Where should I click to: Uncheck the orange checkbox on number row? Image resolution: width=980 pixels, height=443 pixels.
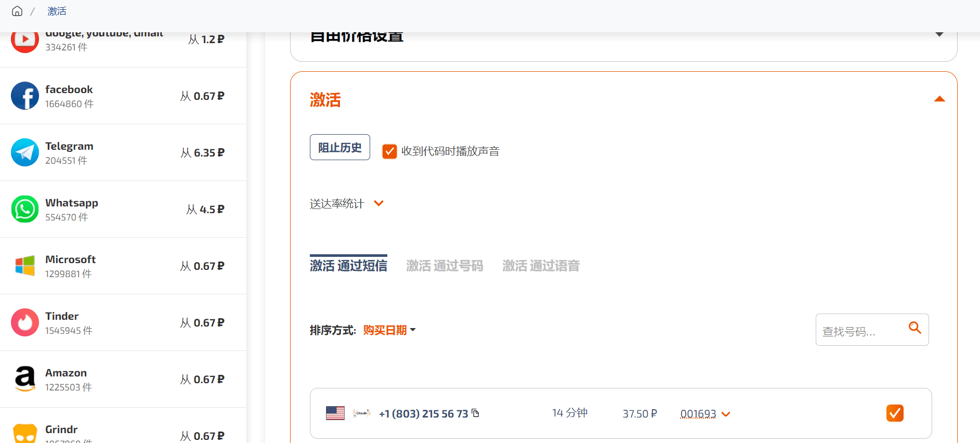tap(895, 413)
